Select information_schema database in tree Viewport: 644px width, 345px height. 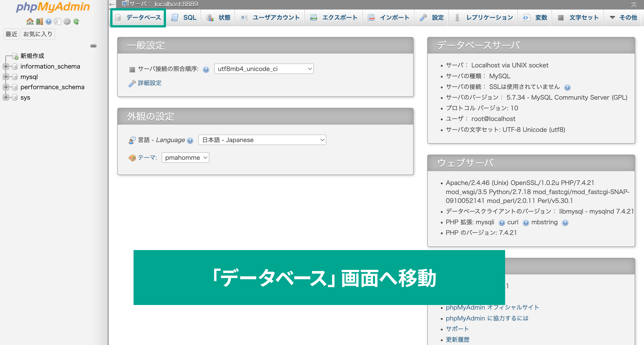50,67
